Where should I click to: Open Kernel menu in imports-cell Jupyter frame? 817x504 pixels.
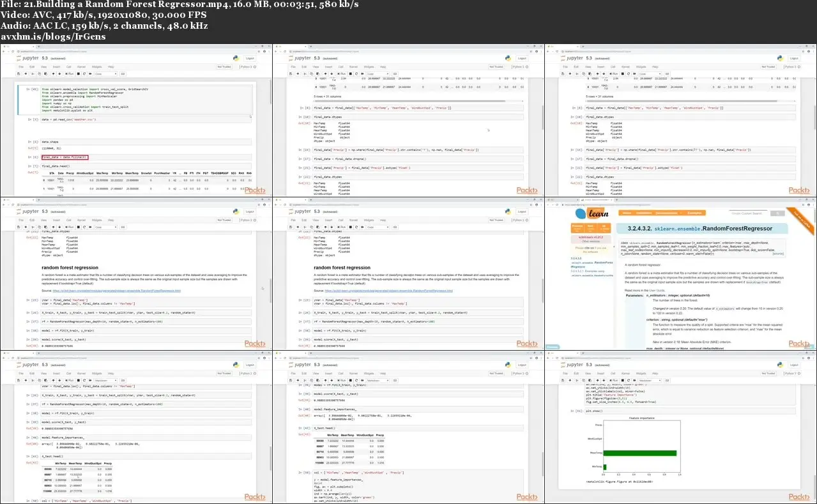point(81,66)
